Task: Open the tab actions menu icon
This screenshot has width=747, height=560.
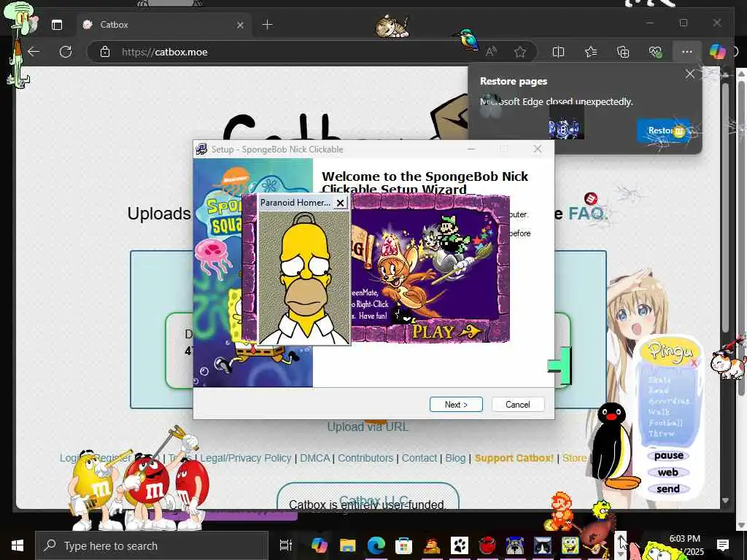Action: (x=57, y=25)
